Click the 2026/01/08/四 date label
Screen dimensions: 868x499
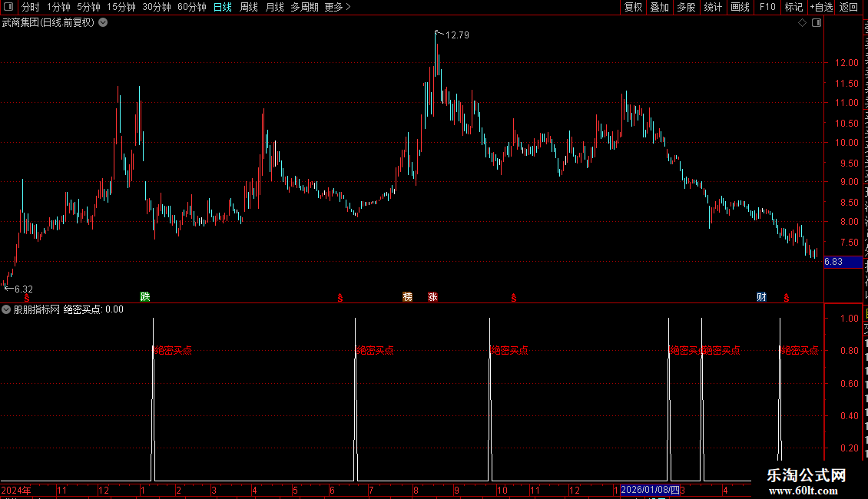650,490
